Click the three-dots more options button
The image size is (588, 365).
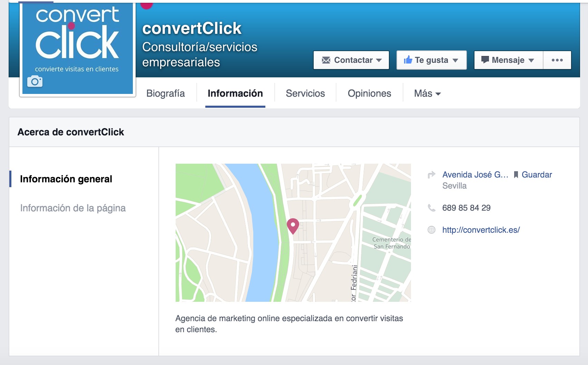(557, 60)
